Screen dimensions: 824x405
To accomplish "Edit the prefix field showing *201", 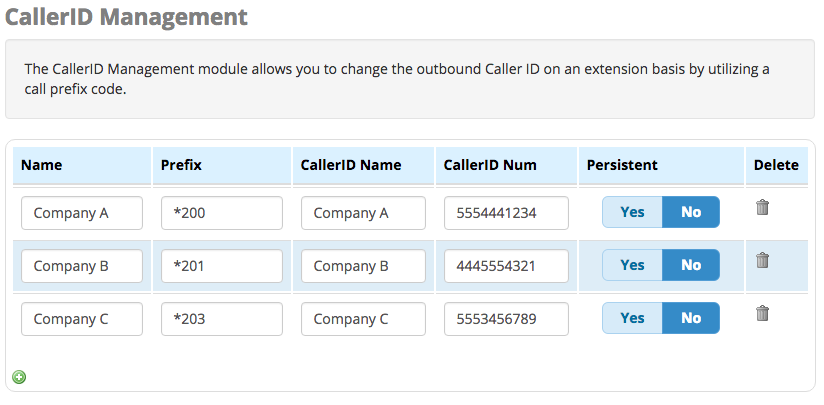I will click(222, 266).
